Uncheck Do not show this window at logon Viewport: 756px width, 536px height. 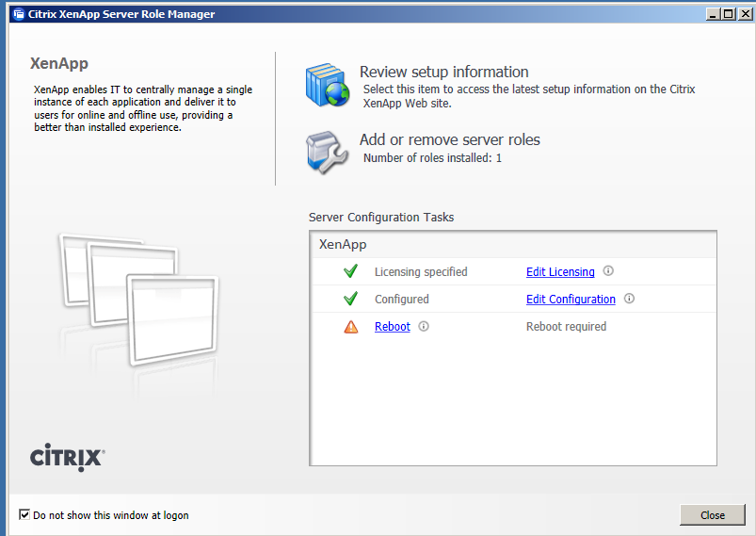click(x=24, y=514)
